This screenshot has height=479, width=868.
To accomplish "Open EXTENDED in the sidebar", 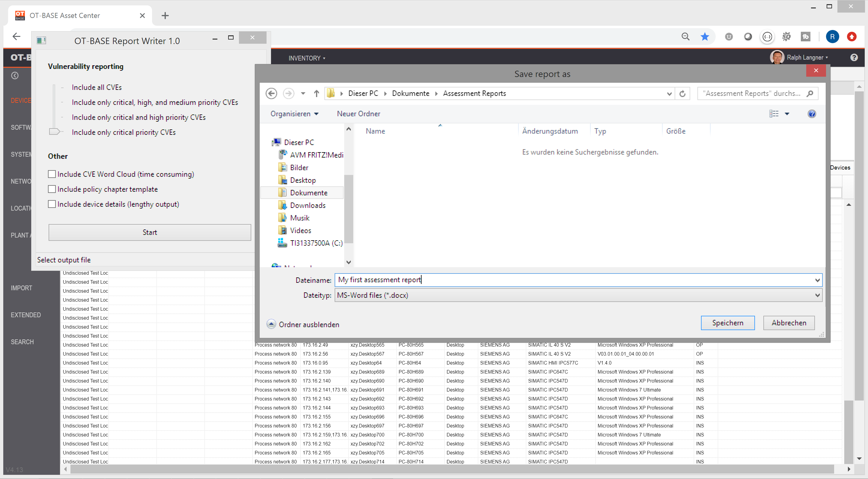I will coord(25,315).
